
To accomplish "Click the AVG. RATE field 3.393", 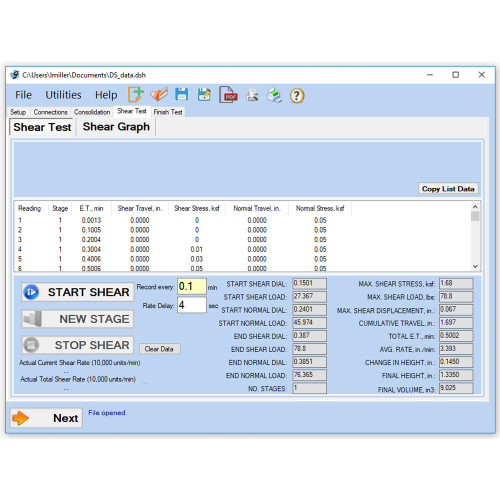I will (x=456, y=349).
